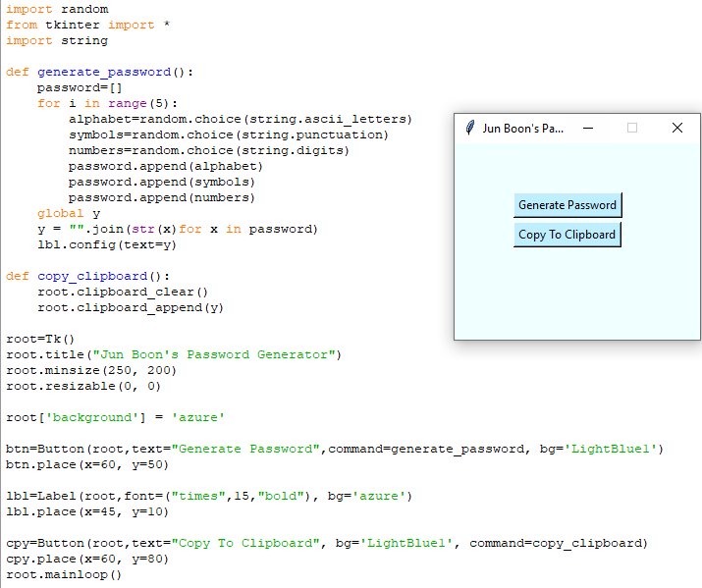Click the "def copy_clipboard():" definition line
The height and width of the screenshot is (588, 702).
(x=88, y=276)
